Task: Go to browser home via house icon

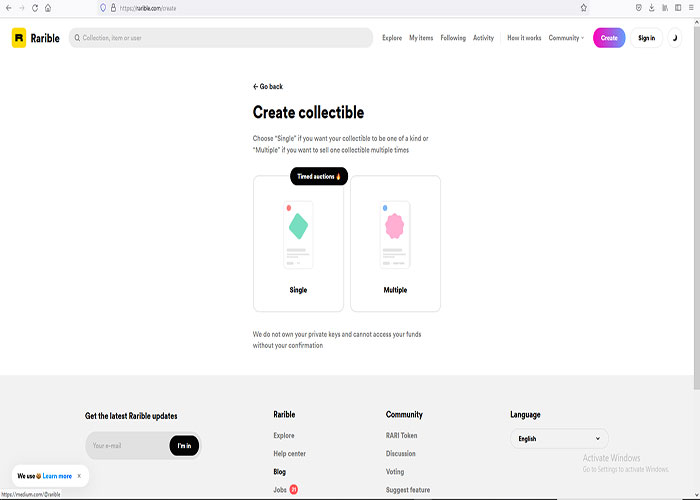Action: pos(48,7)
